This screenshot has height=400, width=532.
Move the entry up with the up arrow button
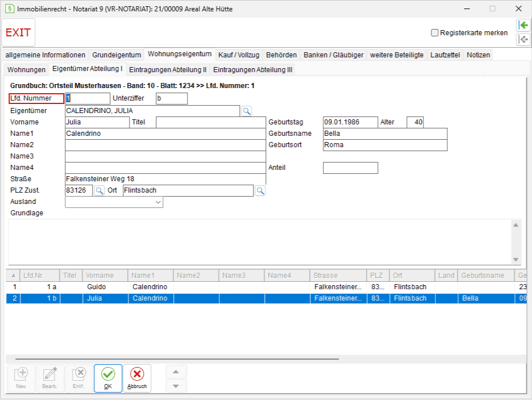176,372
